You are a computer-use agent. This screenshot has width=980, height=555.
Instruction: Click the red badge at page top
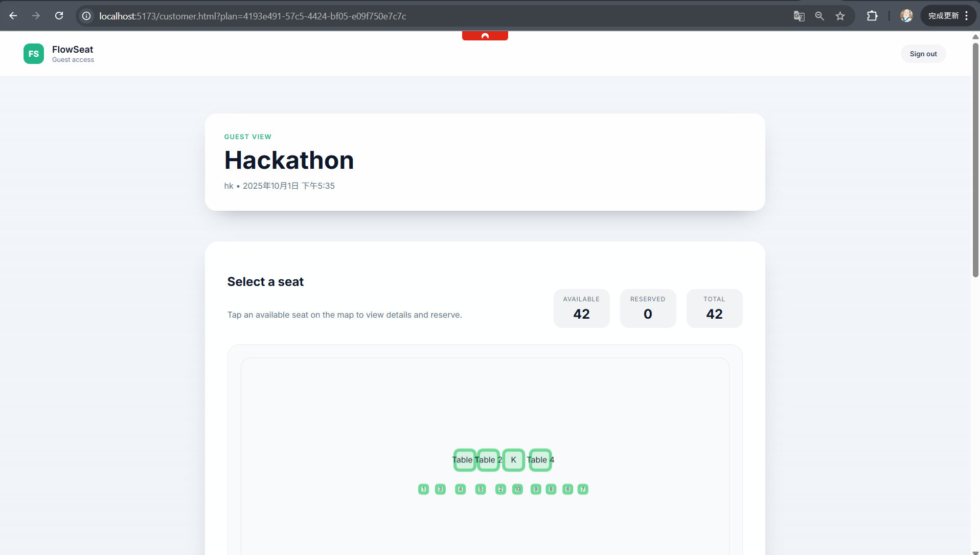click(x=485, y=36)
